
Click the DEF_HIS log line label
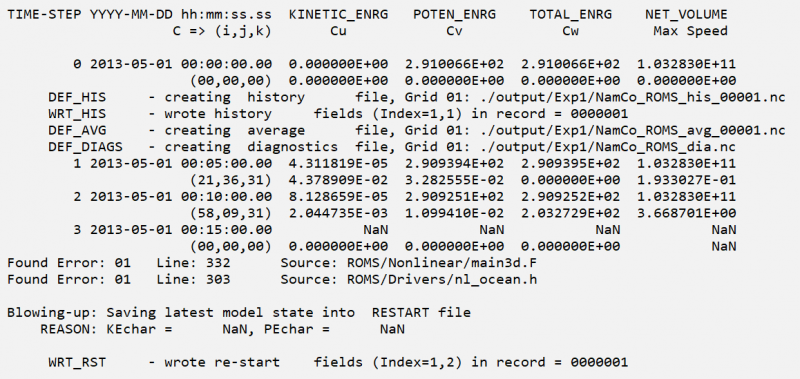pos(78,97)
